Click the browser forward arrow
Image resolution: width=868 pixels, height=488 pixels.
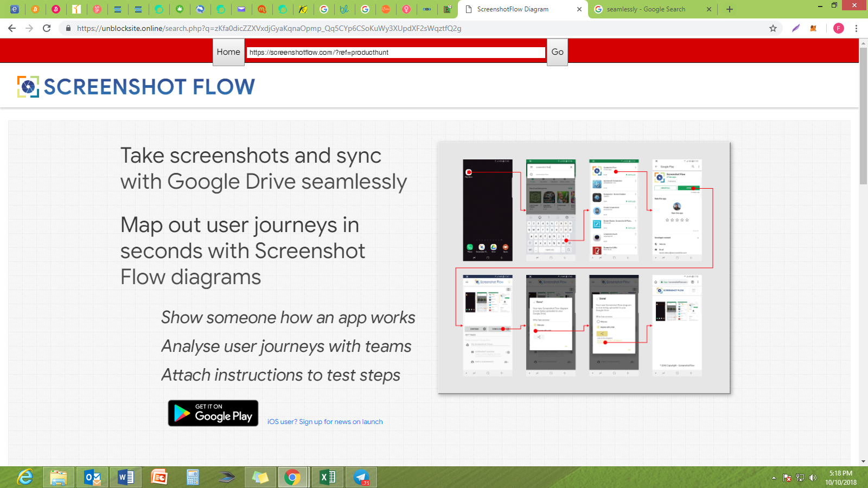tap(29, 28)
